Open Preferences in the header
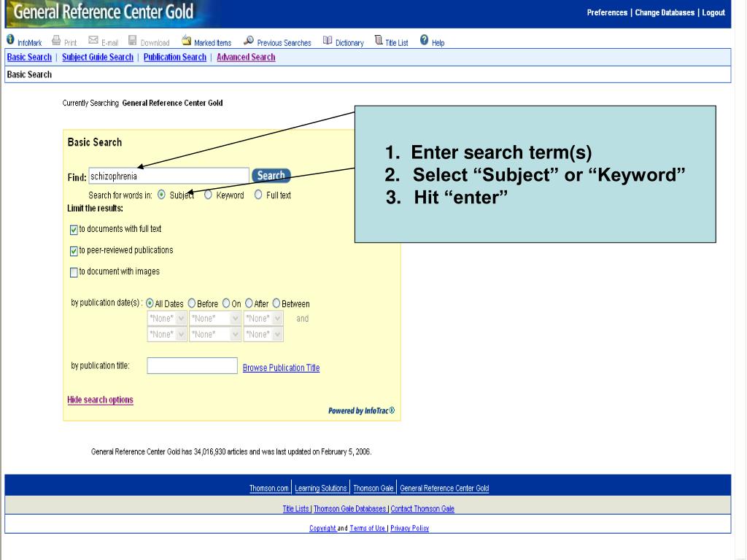Screen dimensions: 747x560 607,13
